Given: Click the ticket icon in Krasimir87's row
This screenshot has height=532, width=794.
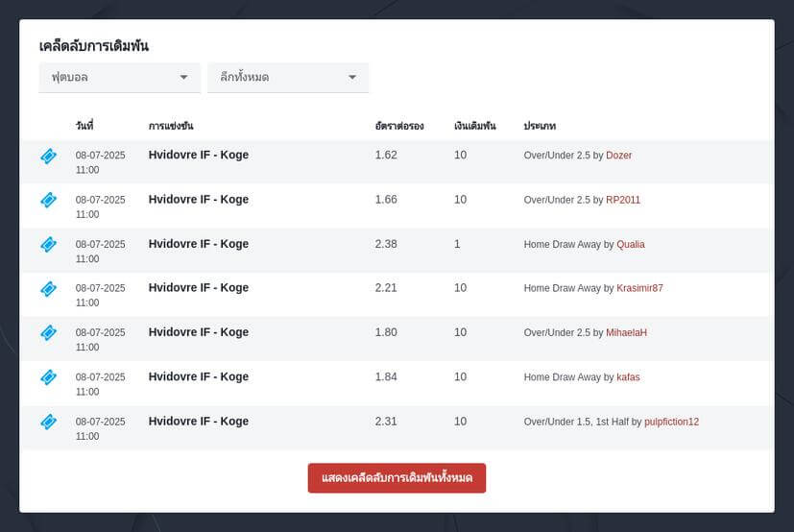Looking at the screenshot, I should [49, 289].
